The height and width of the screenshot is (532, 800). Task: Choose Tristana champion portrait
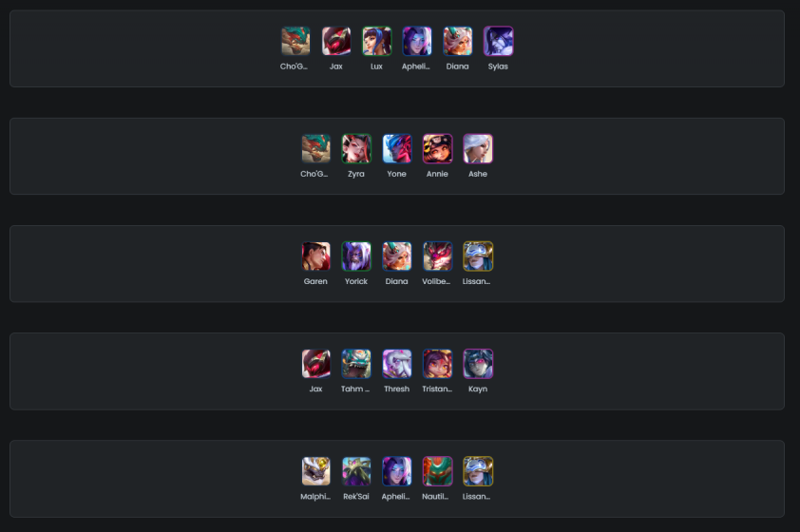pyautogui.click(x=437, y=364)
